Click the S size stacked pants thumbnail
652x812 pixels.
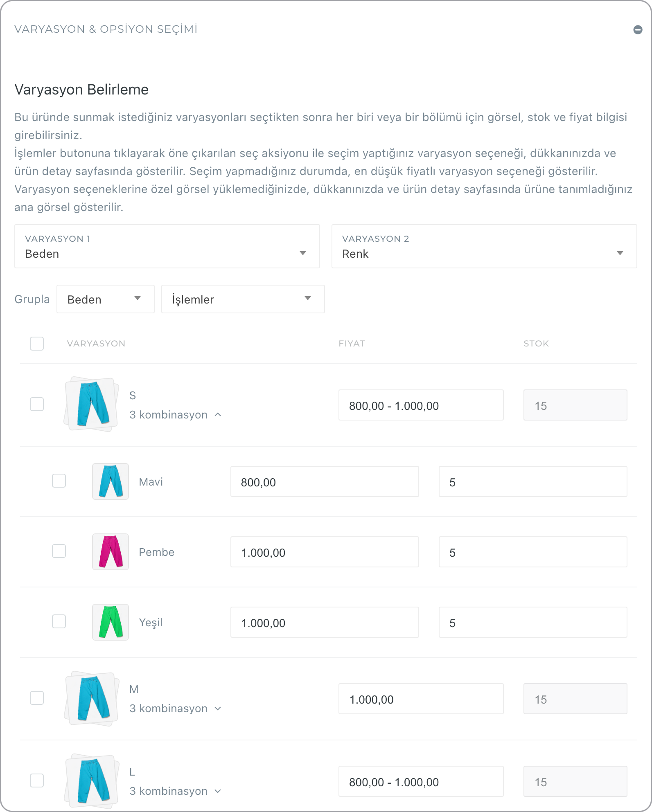[x=92, y=404]
